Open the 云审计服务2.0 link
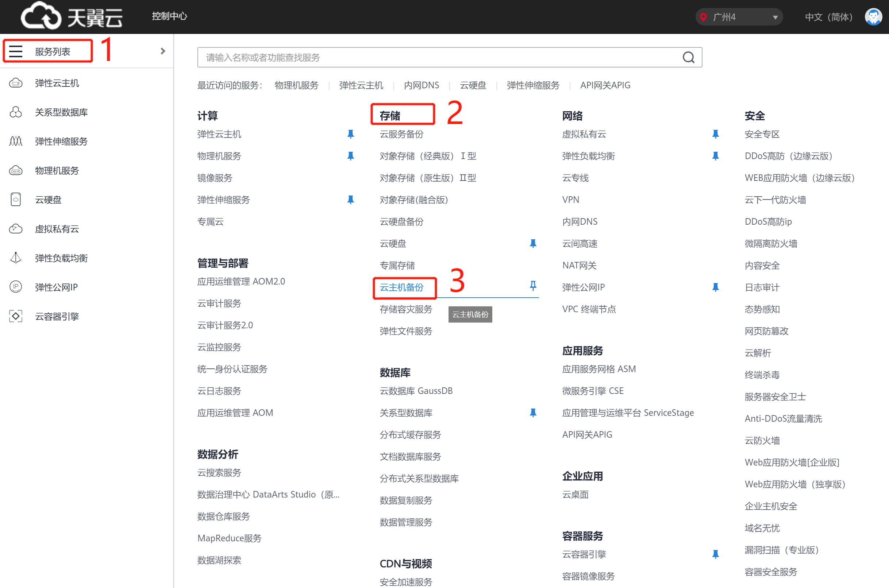 [225, 325]
